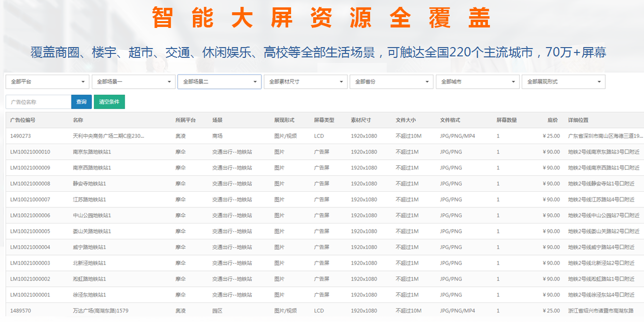Expand the 全部素材尺寸 dropdown
Image resolution: width=644 pixels, height=330 pixels.
pyautogui.click(x=305, y=81)
